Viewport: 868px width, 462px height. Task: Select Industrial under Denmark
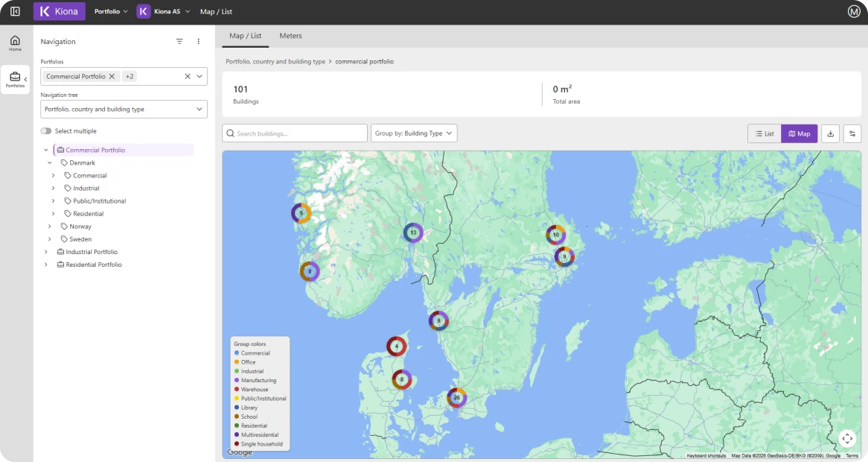86,189
